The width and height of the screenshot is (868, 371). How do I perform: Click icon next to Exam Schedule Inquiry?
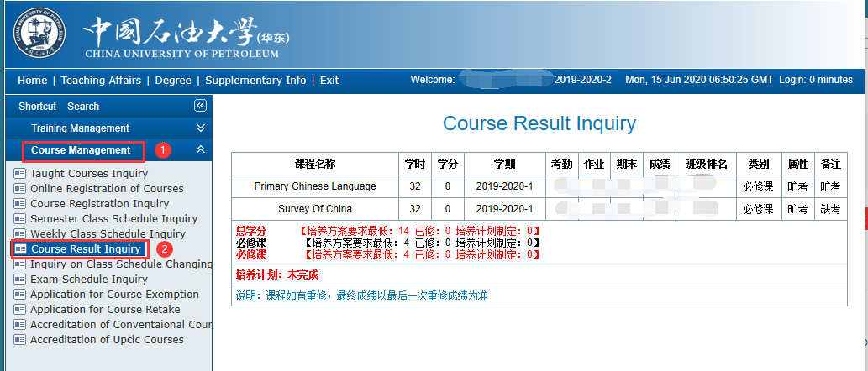point(20,280)
